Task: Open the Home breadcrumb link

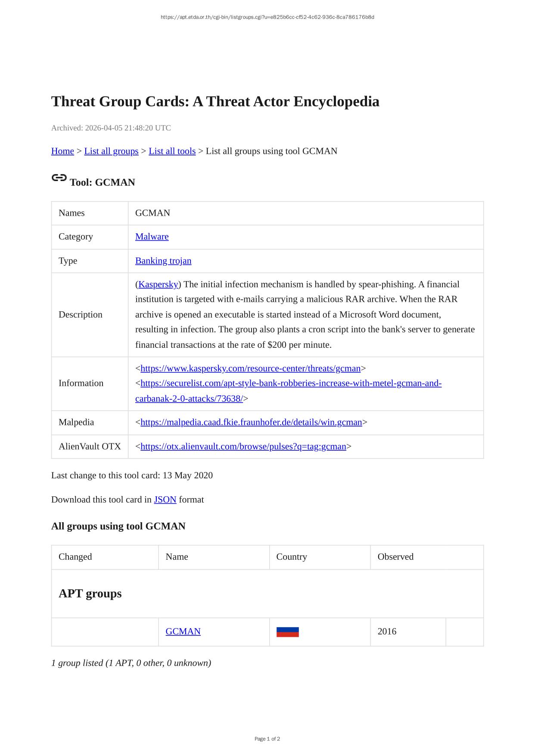Action: 62,151
